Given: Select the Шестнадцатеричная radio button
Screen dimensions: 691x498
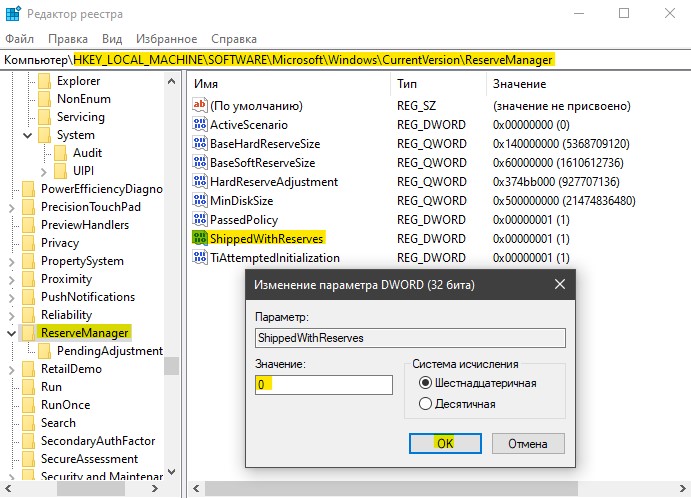Looking at the screenshot, I should click(425, 383).
